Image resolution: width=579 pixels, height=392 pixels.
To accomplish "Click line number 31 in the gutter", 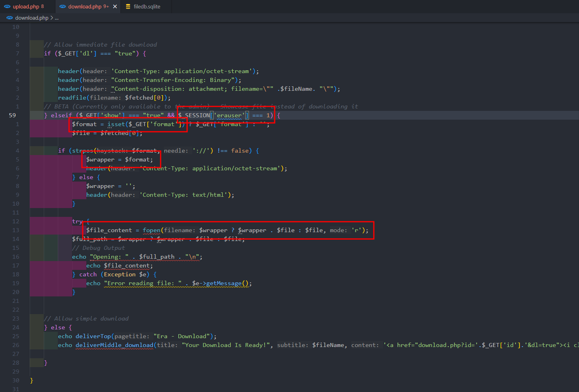I will 16,389.
